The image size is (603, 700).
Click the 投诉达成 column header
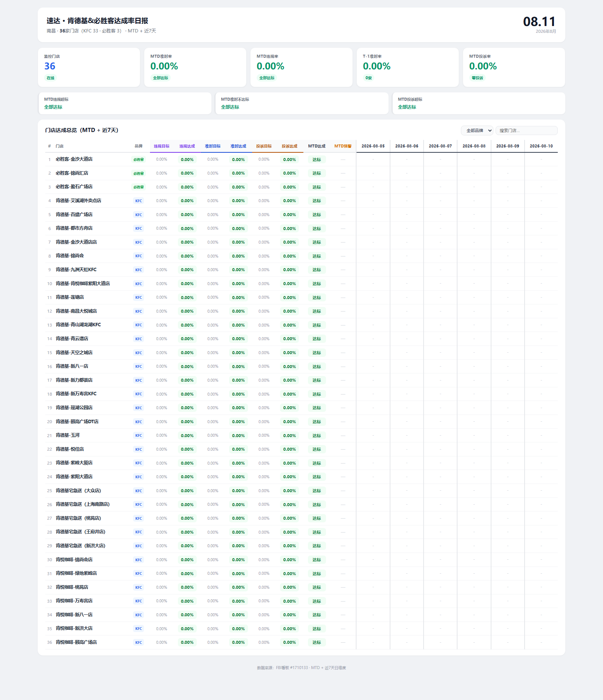click(289, 146)
